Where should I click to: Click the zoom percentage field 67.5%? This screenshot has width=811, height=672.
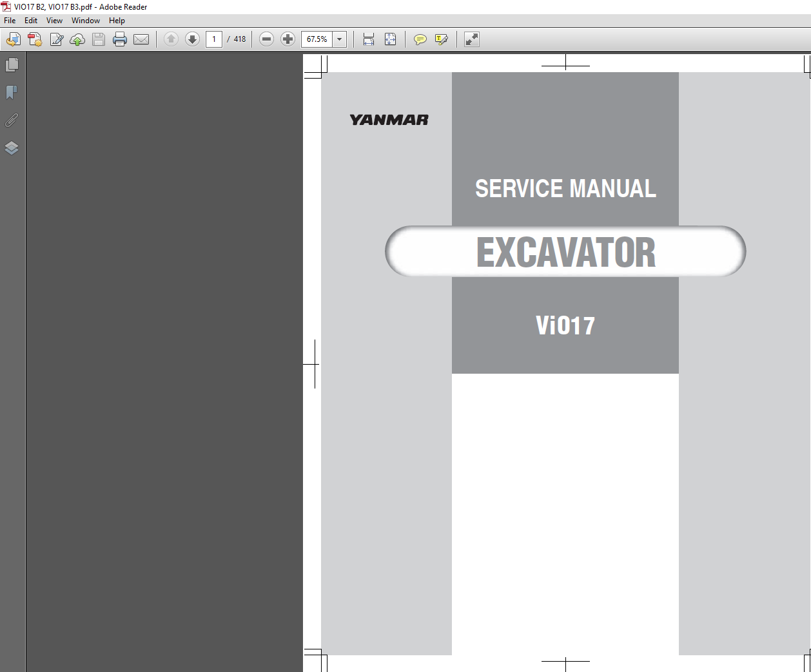tap(317, 39)
